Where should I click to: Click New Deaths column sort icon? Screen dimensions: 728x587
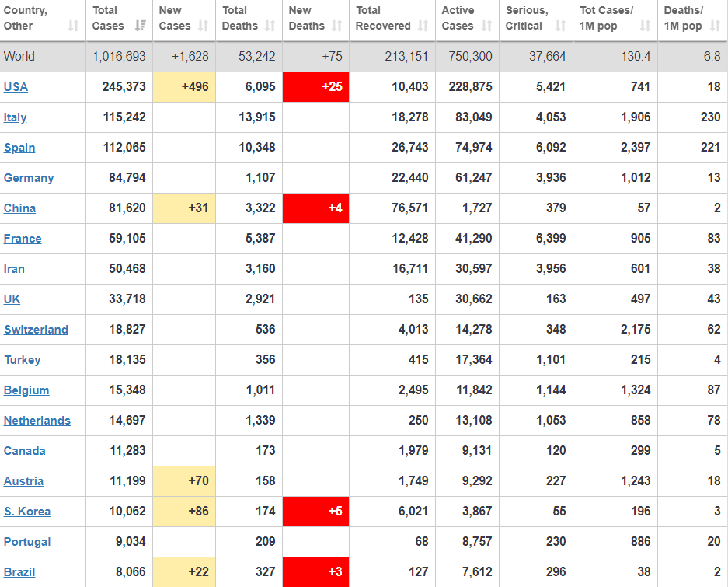pos(336,26)
